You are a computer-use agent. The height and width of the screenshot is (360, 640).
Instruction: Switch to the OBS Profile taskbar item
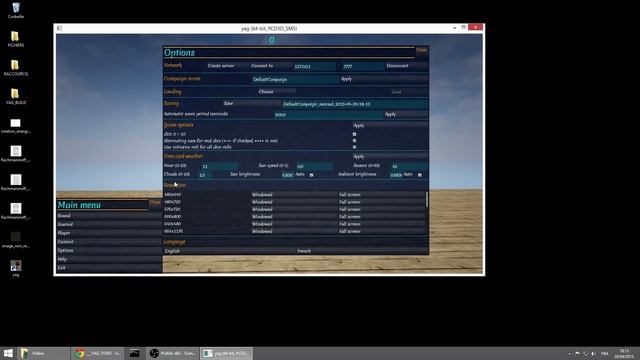pos(173,353)
